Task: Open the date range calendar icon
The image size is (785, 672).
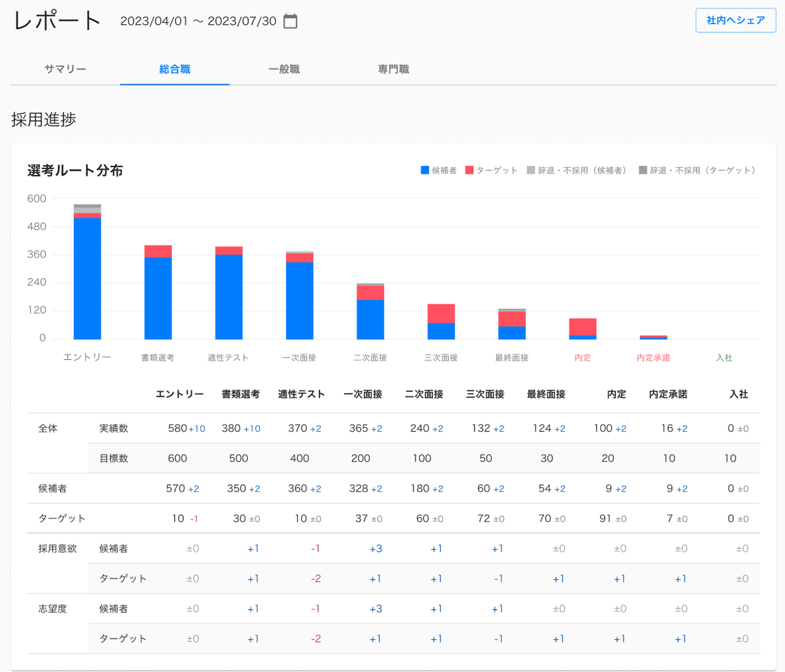Action: pos(290,21)
